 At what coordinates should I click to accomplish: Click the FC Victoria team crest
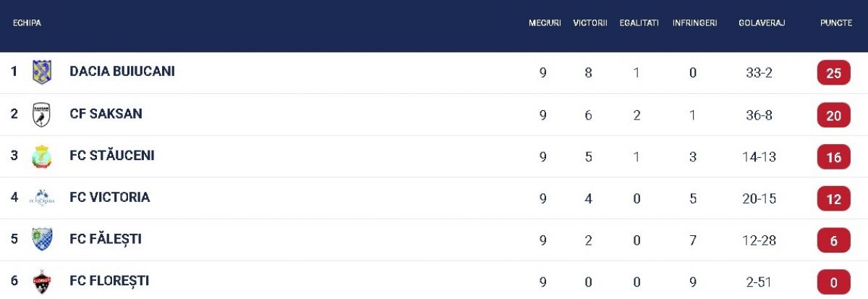click(42, 198)
